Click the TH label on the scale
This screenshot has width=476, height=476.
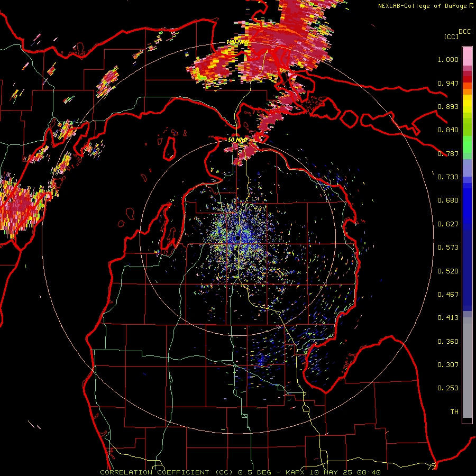point(454,412)
